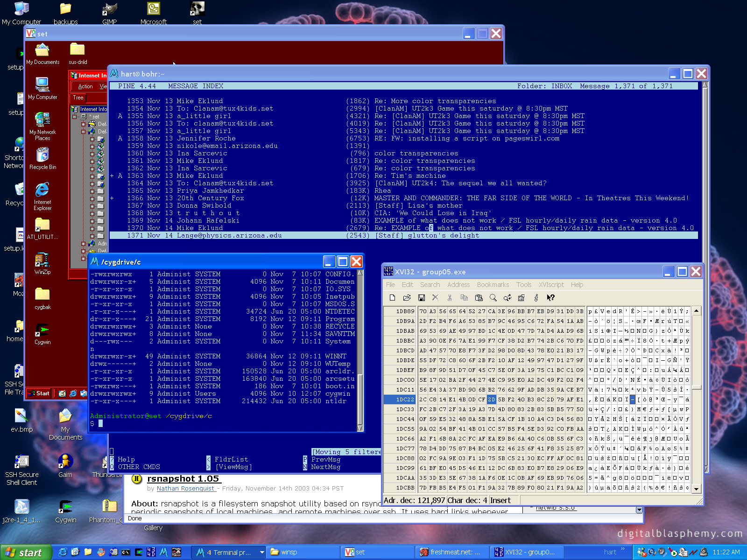
Task: Select backups folder on desktop
Action: tap(66, 13)
